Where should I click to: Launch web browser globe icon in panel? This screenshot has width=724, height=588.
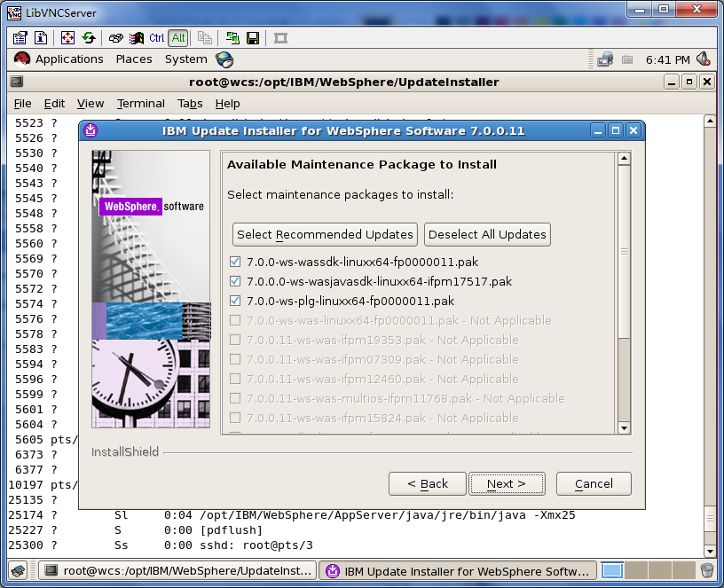click(224, 59)
